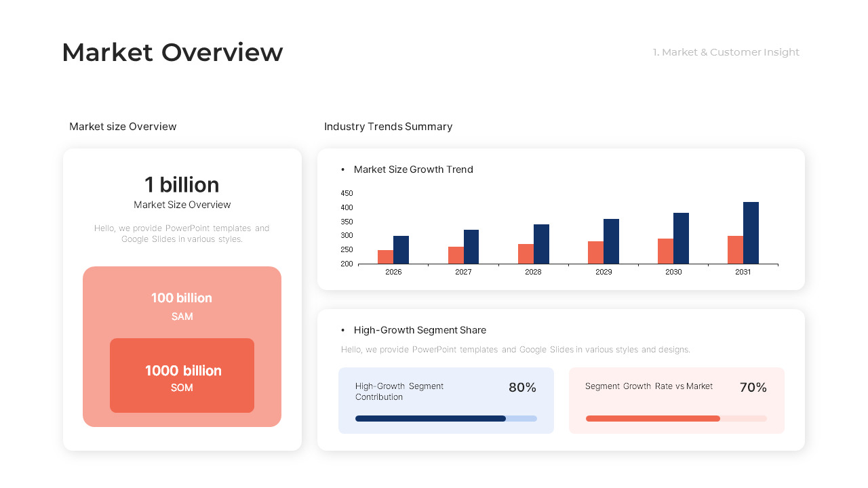868x488 pixels.
Task: Click the 'Industry Trends Summary' heading
Action: pos(388,127)
